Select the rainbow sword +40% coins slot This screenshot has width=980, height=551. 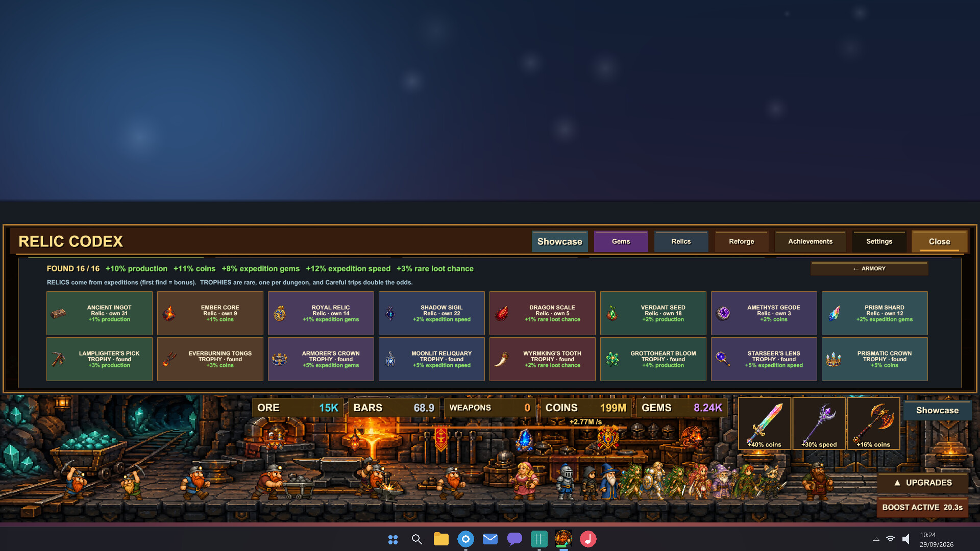click(765, 423)
